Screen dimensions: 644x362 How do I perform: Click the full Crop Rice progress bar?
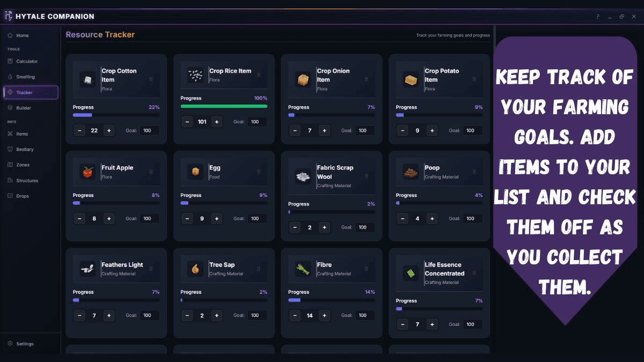coord(224,106)
